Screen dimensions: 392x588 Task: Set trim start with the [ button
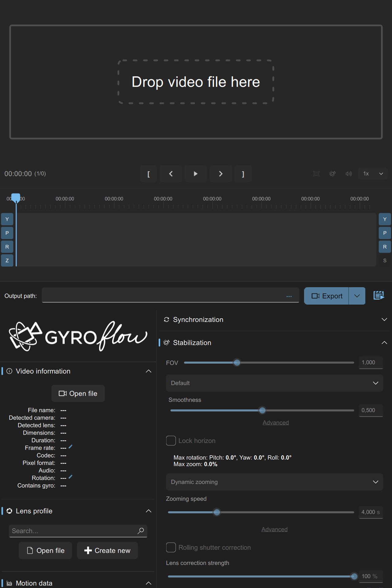pos(149,174)
